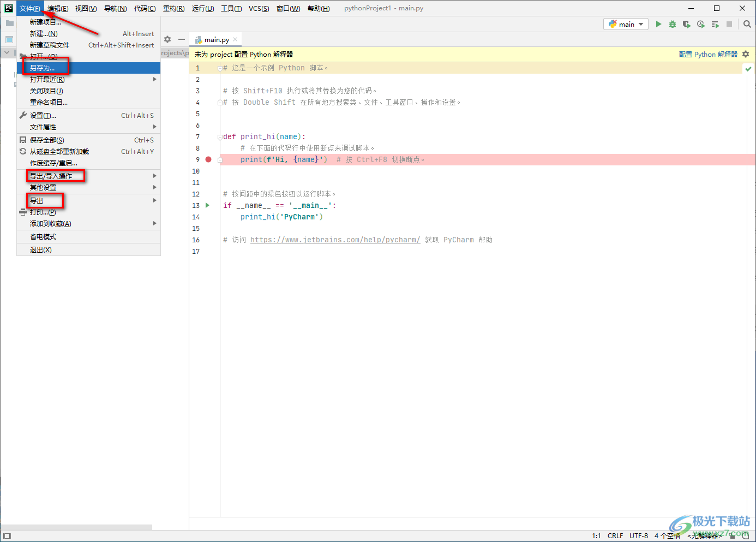Launch the profiler run icon
756x542 pixels.
click(701, 24)
